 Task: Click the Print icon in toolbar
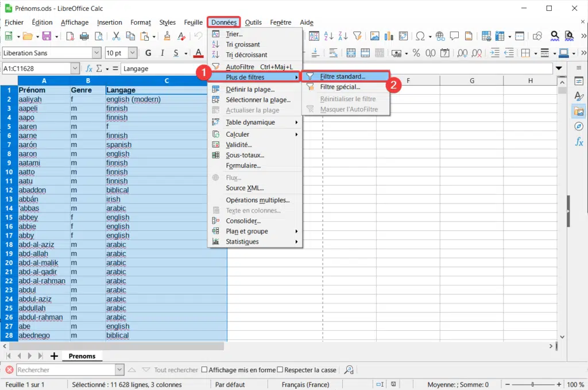tap(84, 36)
